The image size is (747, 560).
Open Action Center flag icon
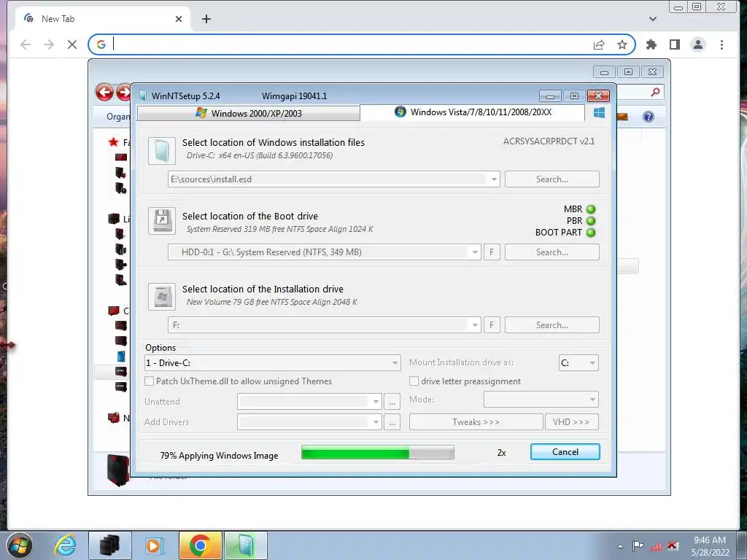[x=638, y=545]
